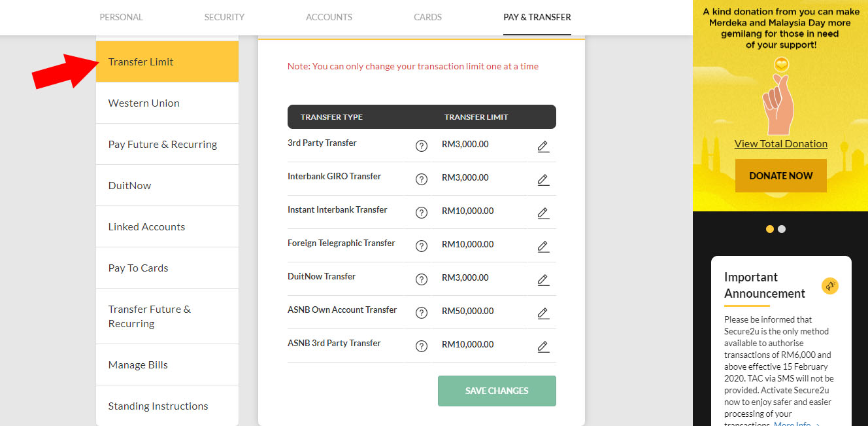Switch to the Cards tab
The height and width of the screenshot is (426, 868).
[x=427, y=17]
